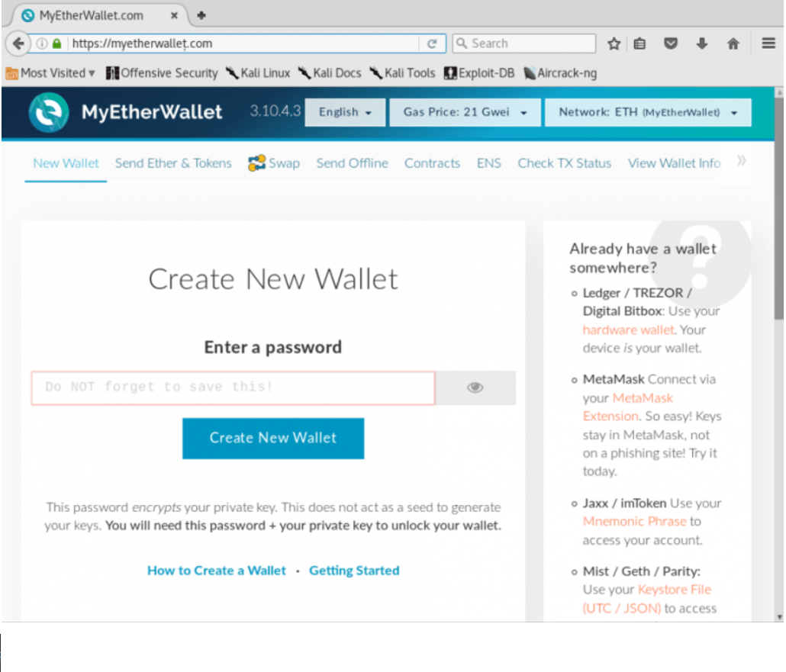Show more tabs with the right chevron
Image resolution: width=786 pixels, height=672 pixels.
click(742, 161)
